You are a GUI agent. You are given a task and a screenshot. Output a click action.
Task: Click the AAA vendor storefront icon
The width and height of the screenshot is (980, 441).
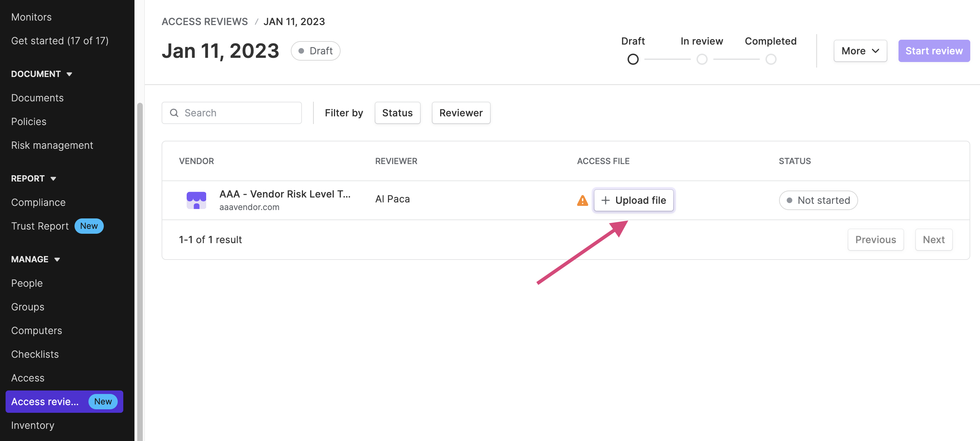(x=196, y=200)
